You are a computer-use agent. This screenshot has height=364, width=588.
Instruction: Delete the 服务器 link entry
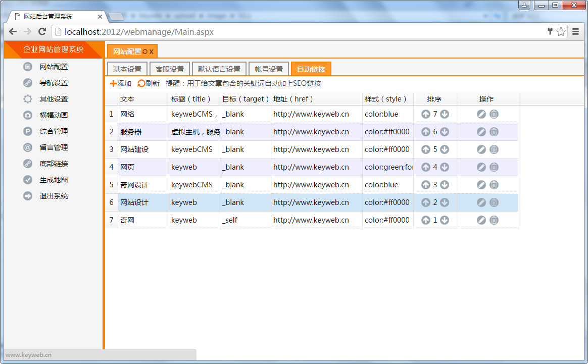(x=494, y=132)
